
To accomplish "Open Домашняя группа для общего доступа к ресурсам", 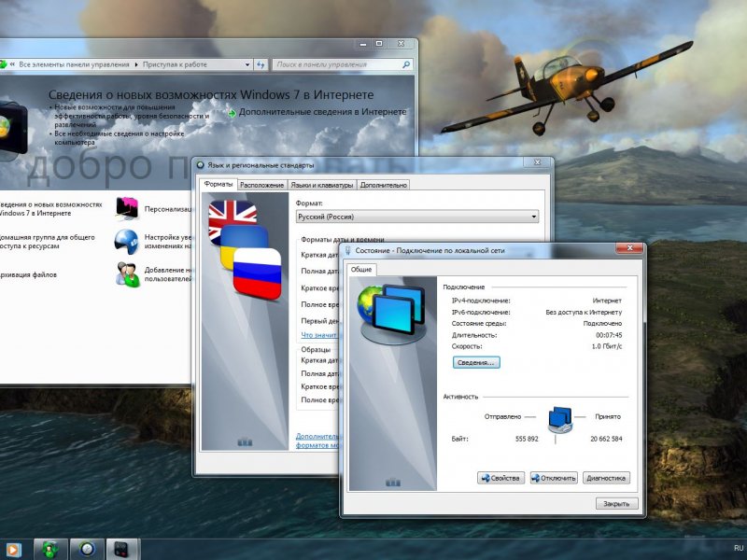I will point(47,242).
